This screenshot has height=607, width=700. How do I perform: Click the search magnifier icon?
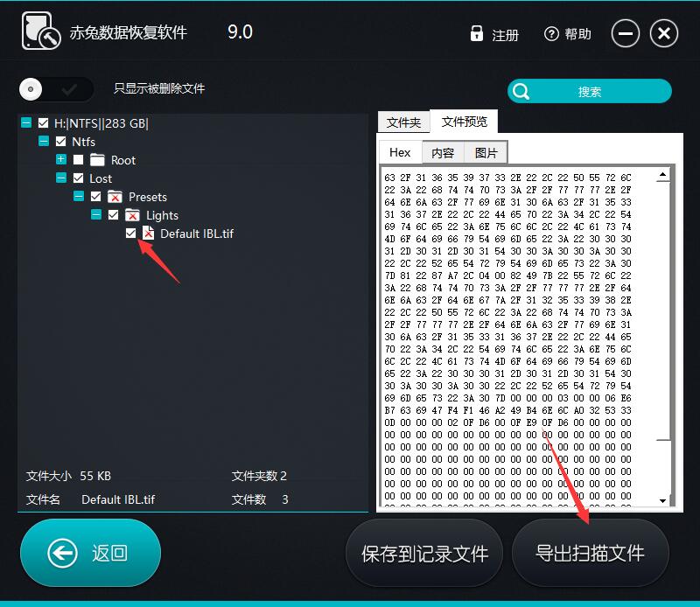click(522, 91)
